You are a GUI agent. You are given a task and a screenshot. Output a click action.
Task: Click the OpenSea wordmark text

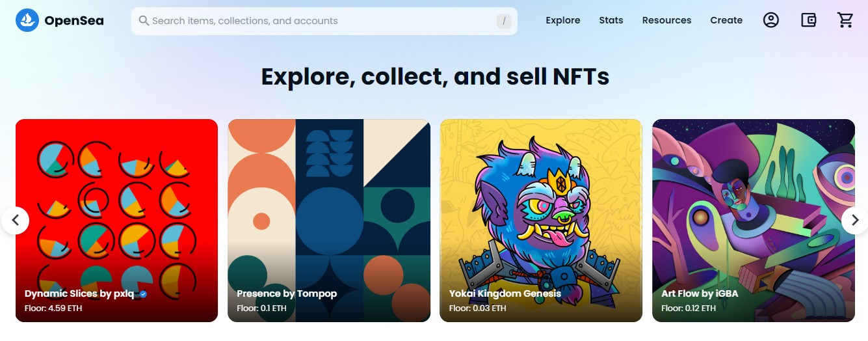pos(74,21)
